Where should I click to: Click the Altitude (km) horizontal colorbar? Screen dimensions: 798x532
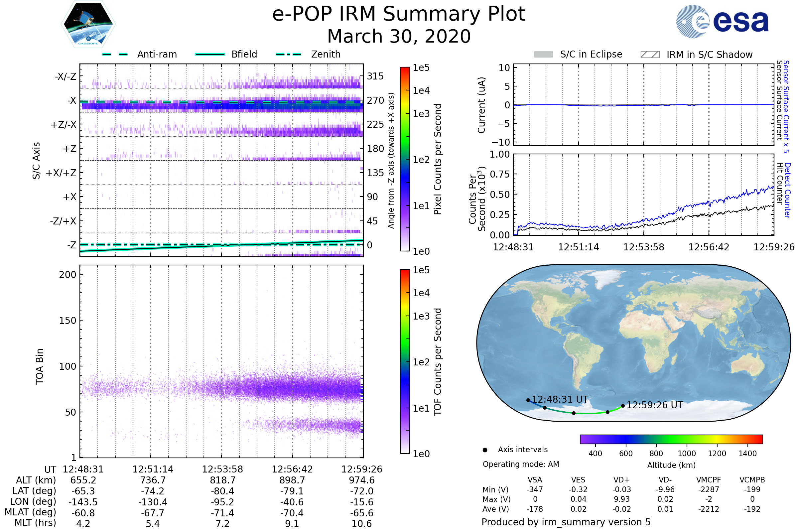pyautogui.click(x=671, y=439)
